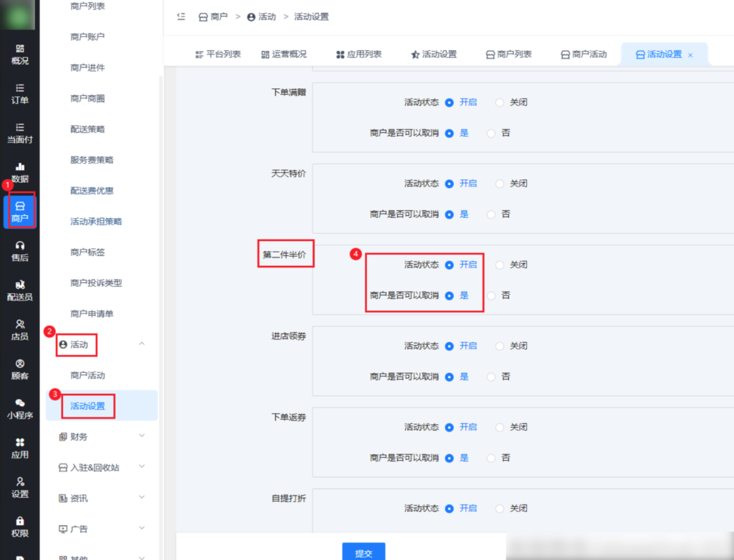Viewport: 734px width, 560px height.
Task: Collapse the 活动 menu section
Action: (141, 344)
